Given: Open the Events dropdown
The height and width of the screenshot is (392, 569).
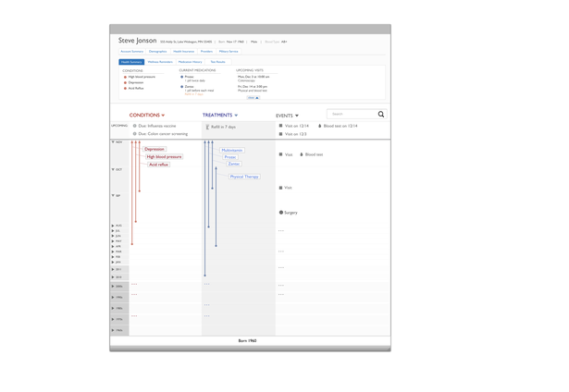Looking at the screenshot, I should (287, 116).
